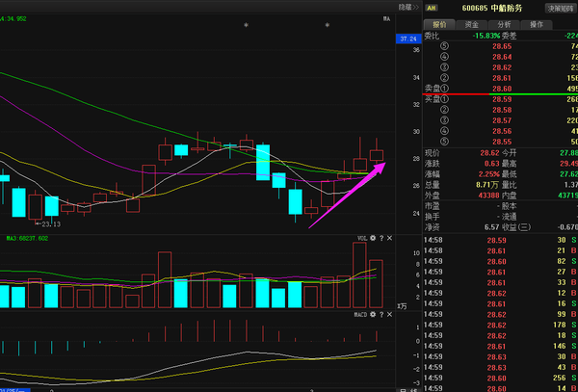Select buy level 1 price 28.59
The width and height of the screenshot is (578, 392).
(x=502, y=99)
